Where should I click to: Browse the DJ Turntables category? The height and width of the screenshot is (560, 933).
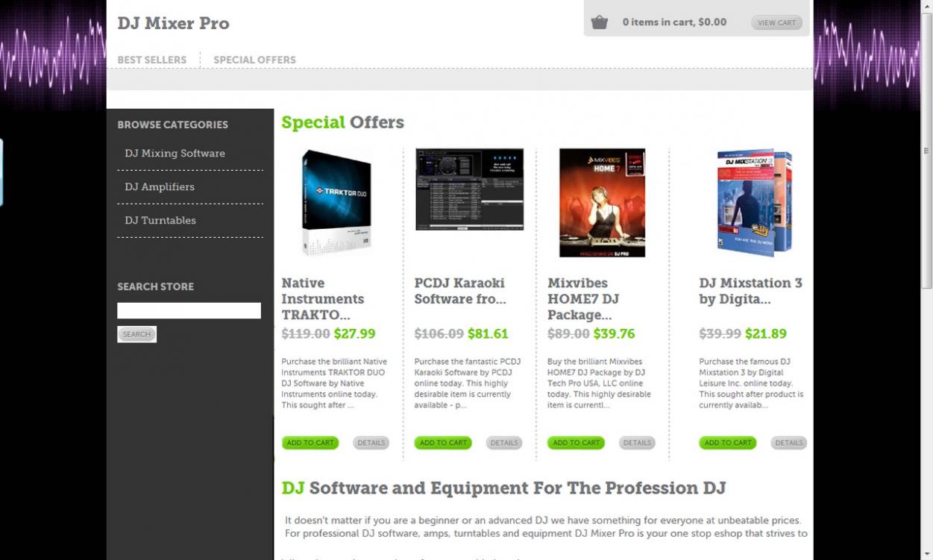point(160,220)
